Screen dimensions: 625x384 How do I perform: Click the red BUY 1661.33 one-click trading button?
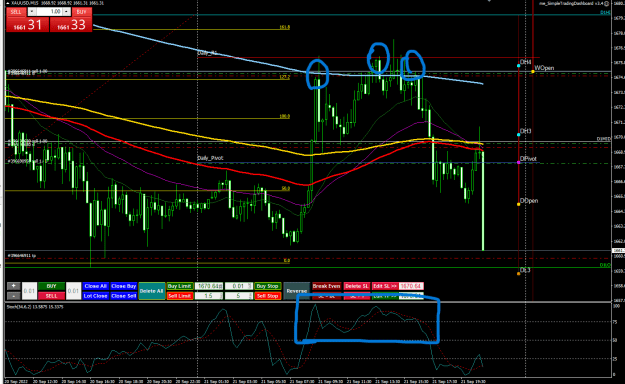[71, 24]
